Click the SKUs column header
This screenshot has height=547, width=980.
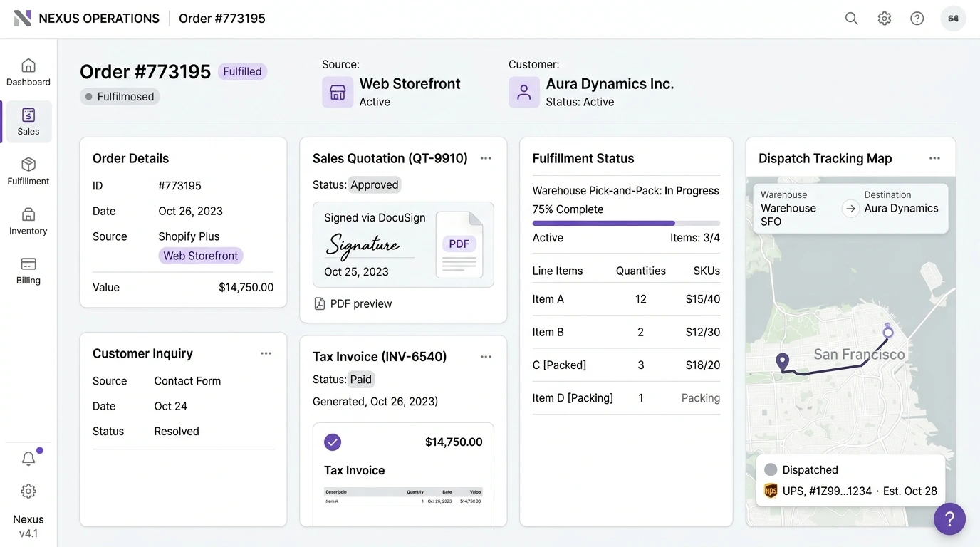point(707,271)
